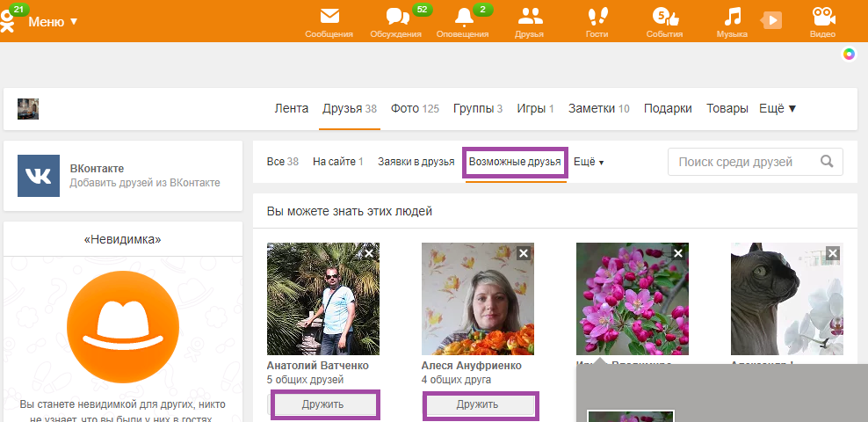Image resolution: width=868 pixels, height=422 pixels.
Task: Dismiss Алеся Ануфриенко suggestion
Action: (x=524, y=253)
